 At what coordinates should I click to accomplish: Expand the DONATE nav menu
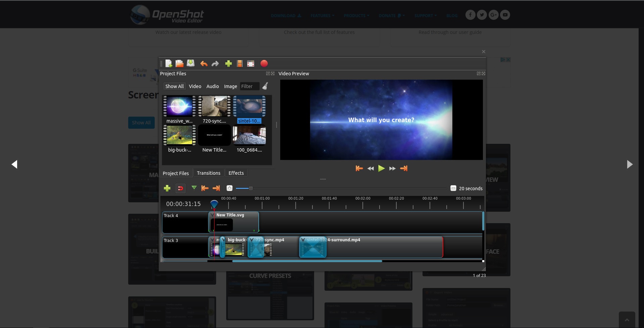click(x=392, y=15)
